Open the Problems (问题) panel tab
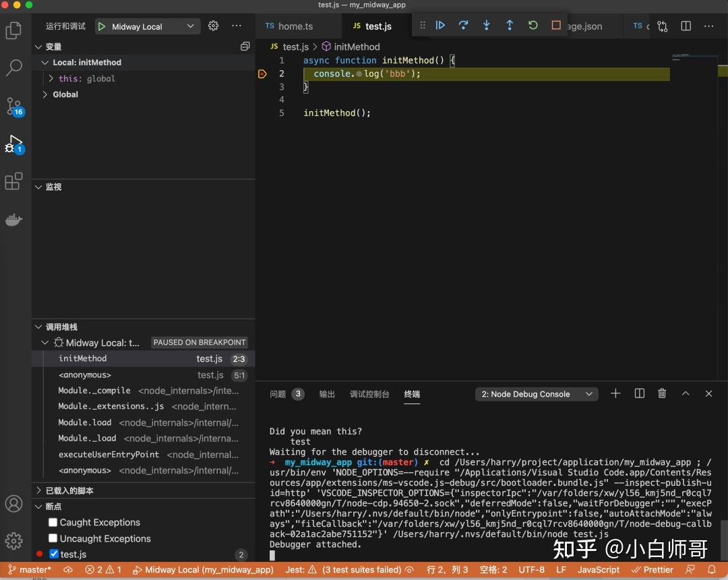 pos(286,394)
